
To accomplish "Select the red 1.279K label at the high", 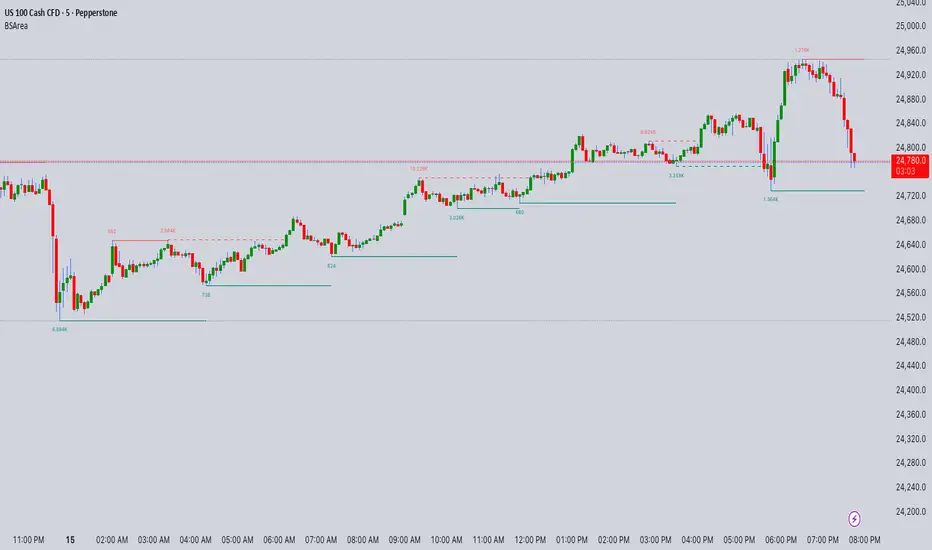I will (802, 50).
